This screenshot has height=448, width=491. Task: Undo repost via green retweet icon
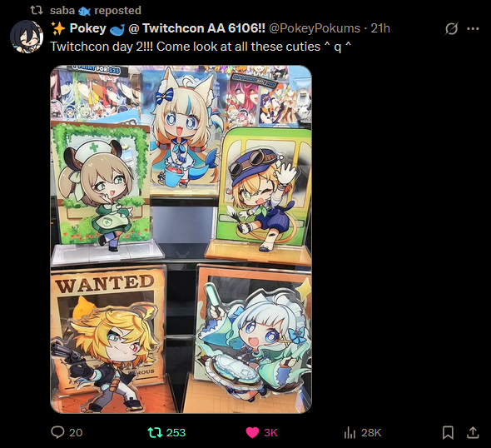pos(155,432)
